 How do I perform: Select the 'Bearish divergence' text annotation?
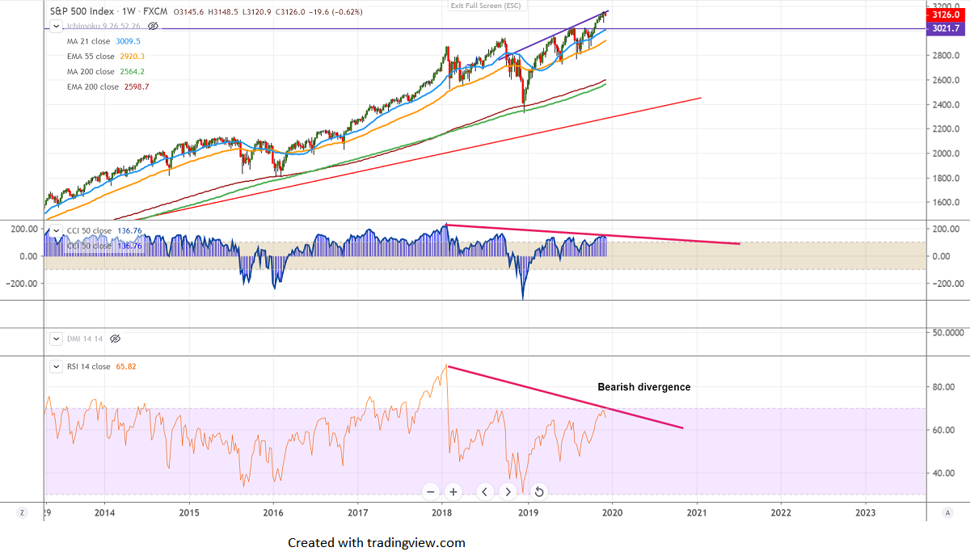(x=644, y=387)
